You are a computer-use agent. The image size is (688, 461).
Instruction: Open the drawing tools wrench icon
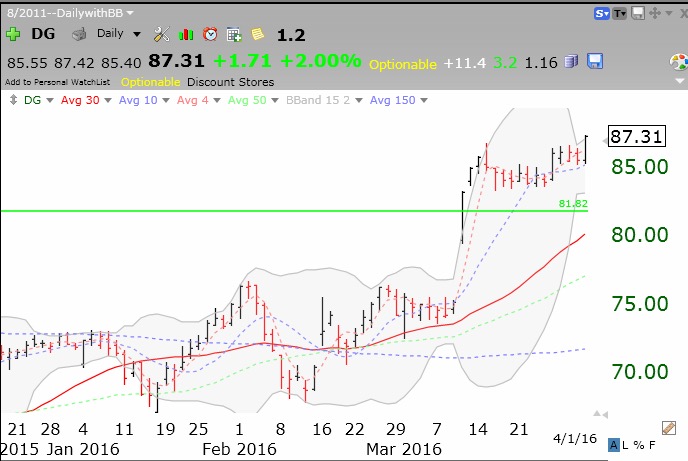pyautogui.click(x=162, y=34)
